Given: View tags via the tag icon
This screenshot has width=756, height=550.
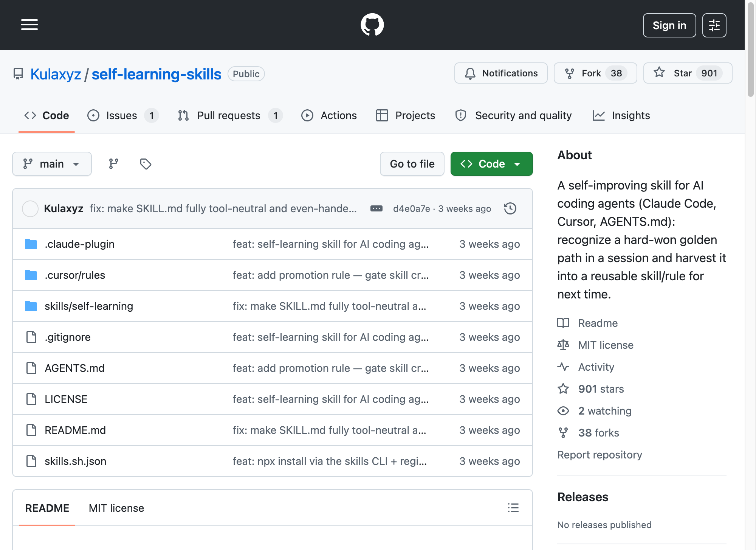Looking at the screenshot, I should pyautogui.click(x=146, y=164).
